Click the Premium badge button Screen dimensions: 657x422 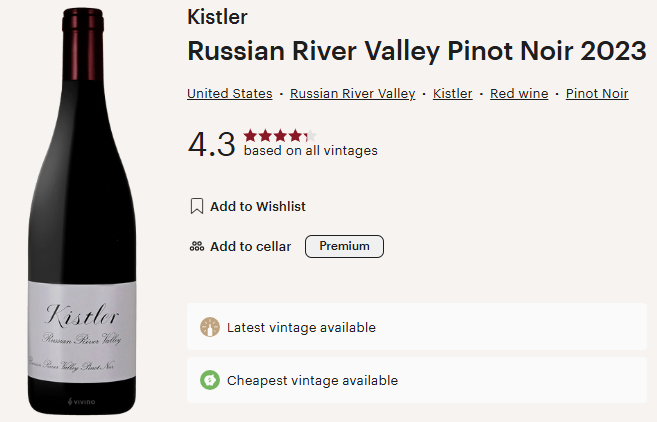(x=344, y=246)
